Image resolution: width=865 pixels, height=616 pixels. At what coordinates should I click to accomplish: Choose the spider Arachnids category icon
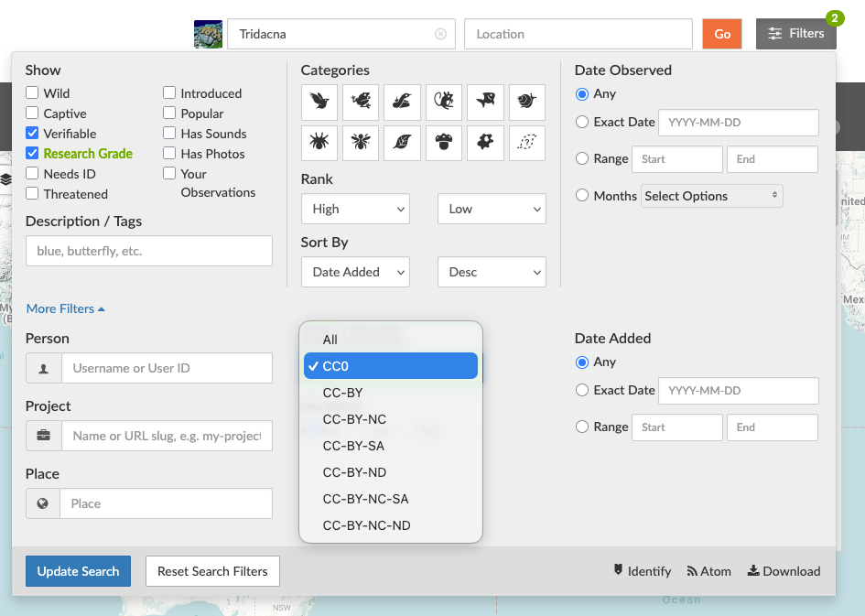pos(319,143)
